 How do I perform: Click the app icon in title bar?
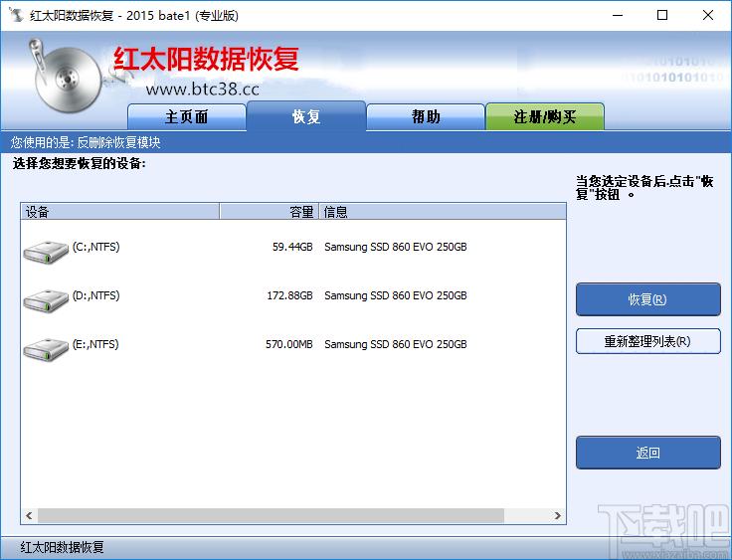point(15,15)
